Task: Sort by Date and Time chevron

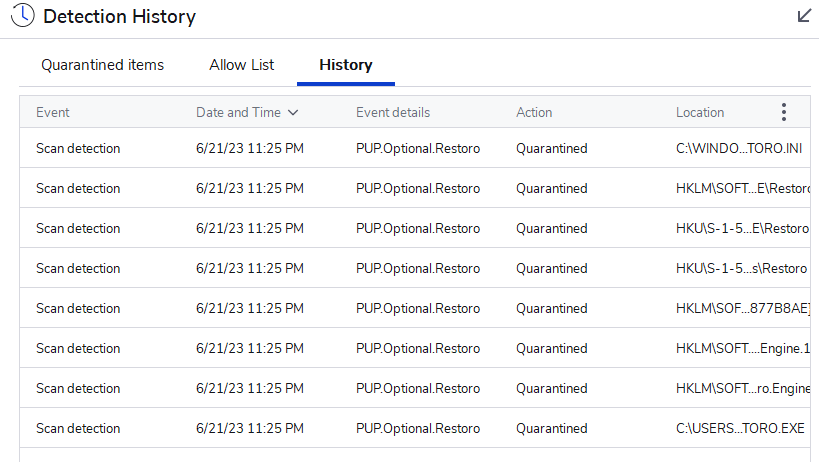Action: point(293,113)
